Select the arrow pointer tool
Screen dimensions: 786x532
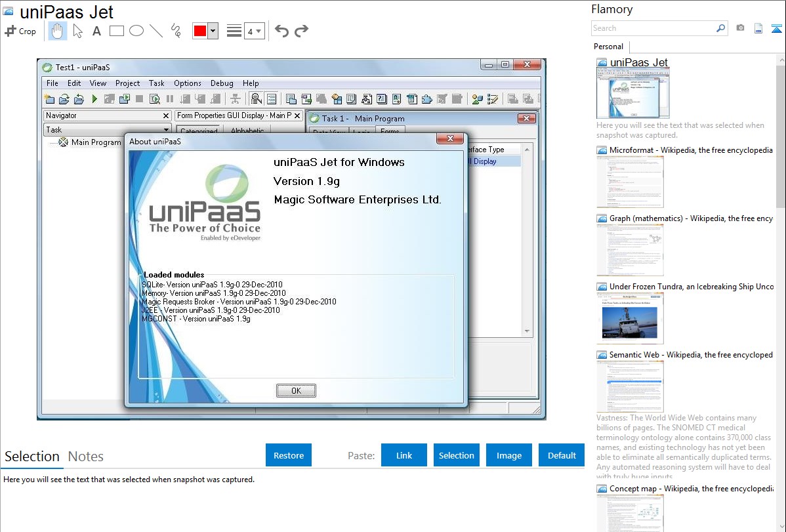pos(77,31)
